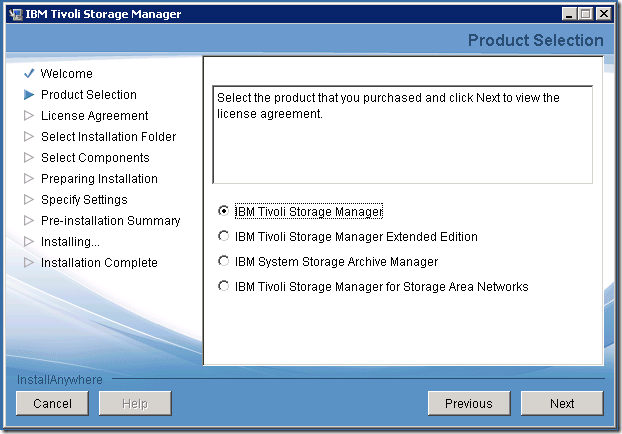Choose the Extended Edition radio option
Image resolution: width=622 pixels, height=434 pixels.
(223, 237)
